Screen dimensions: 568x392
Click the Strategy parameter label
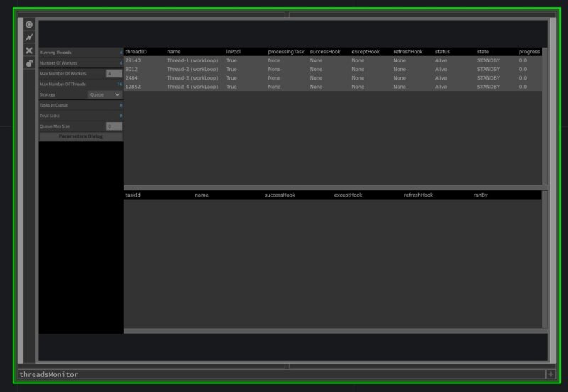48,94
